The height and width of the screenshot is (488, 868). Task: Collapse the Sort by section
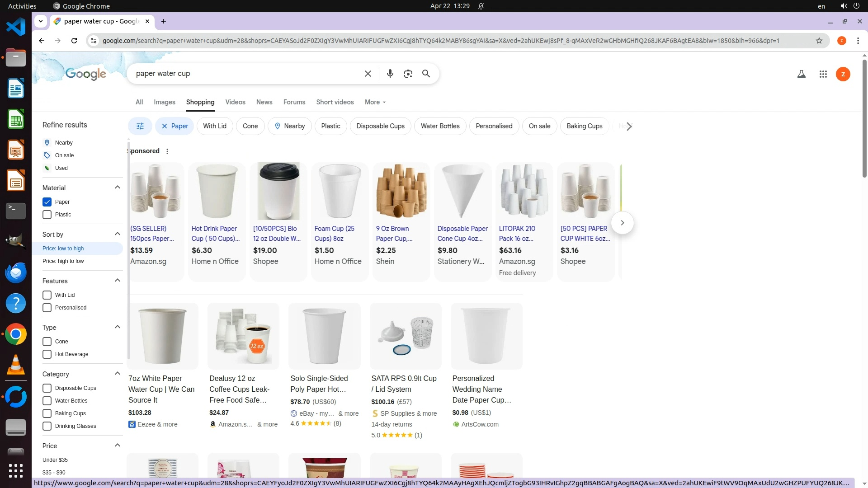pyautogui.click(x=118, y=234)
